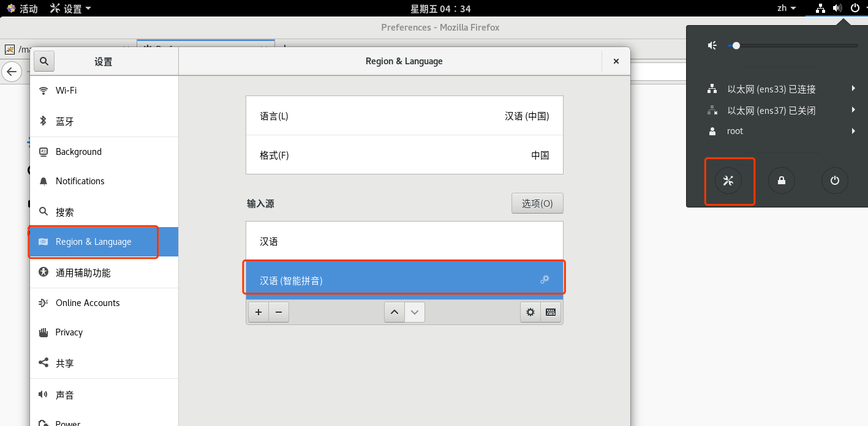Viewport: 868px width, 426px height.
Task: Click the network icon in the top bar
Action: pos(820,8)
